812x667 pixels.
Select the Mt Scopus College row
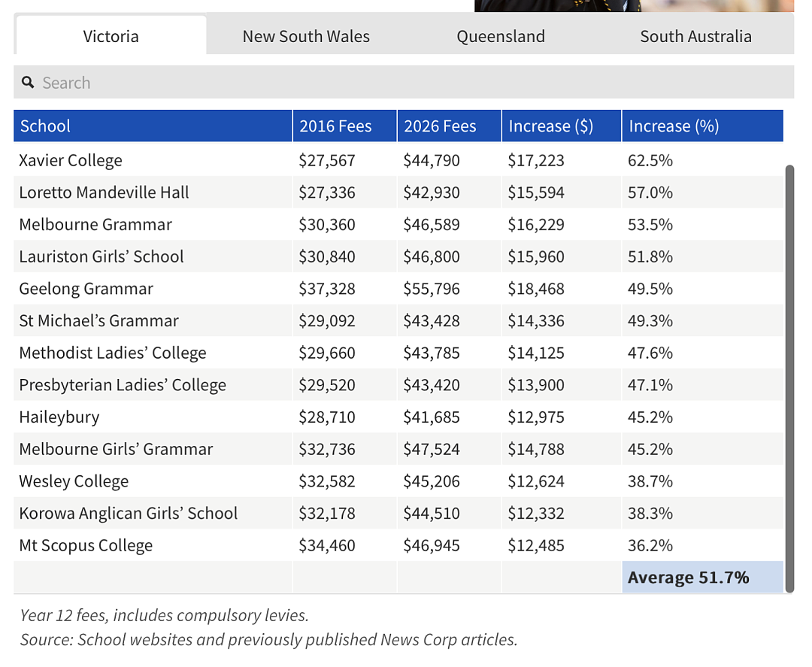pos(398,545)
